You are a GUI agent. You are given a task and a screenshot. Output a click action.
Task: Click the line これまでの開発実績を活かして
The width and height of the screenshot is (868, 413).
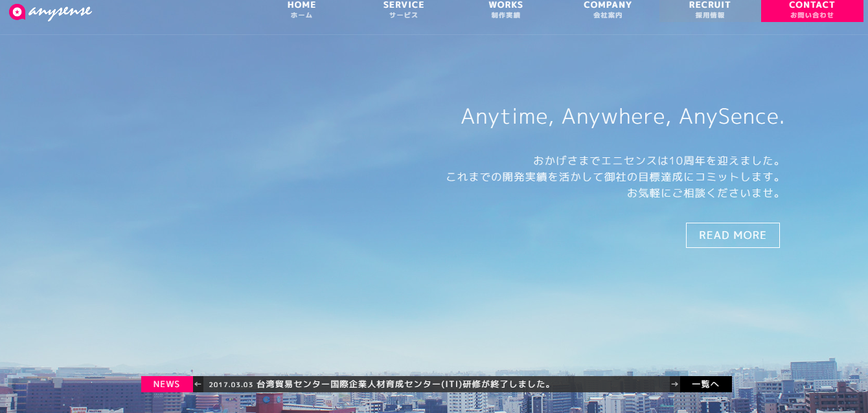[613, 177]
